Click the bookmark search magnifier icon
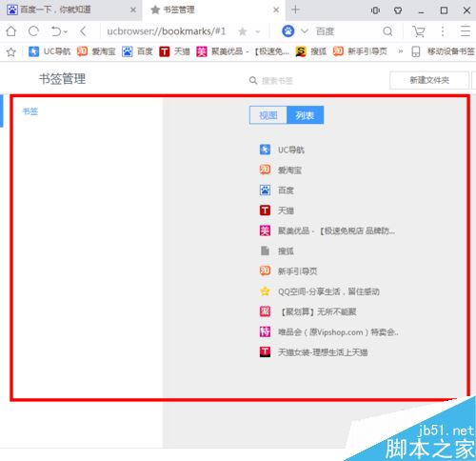 click(x=253, y=80)
